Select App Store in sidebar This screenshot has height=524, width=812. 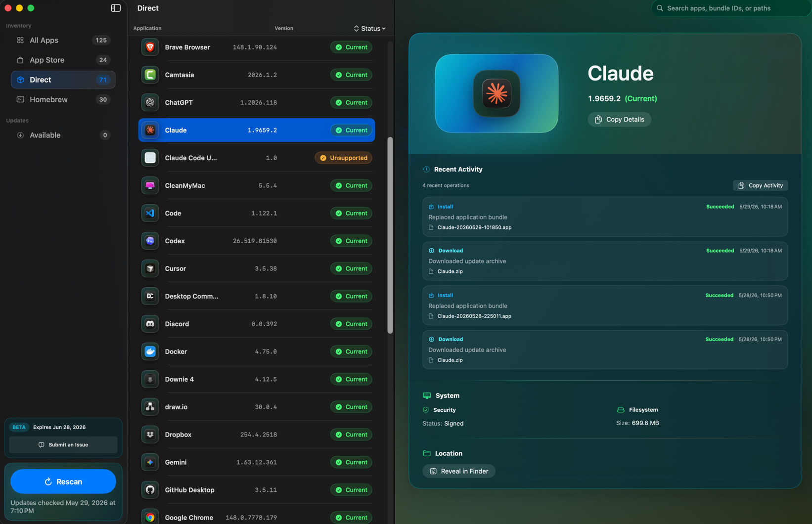[x=63, y=60]
